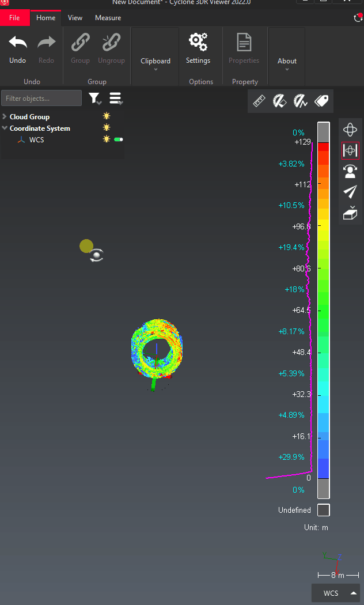Select the curve measure tool
This screenshot has width=364, height=605.
coord(301,101)
